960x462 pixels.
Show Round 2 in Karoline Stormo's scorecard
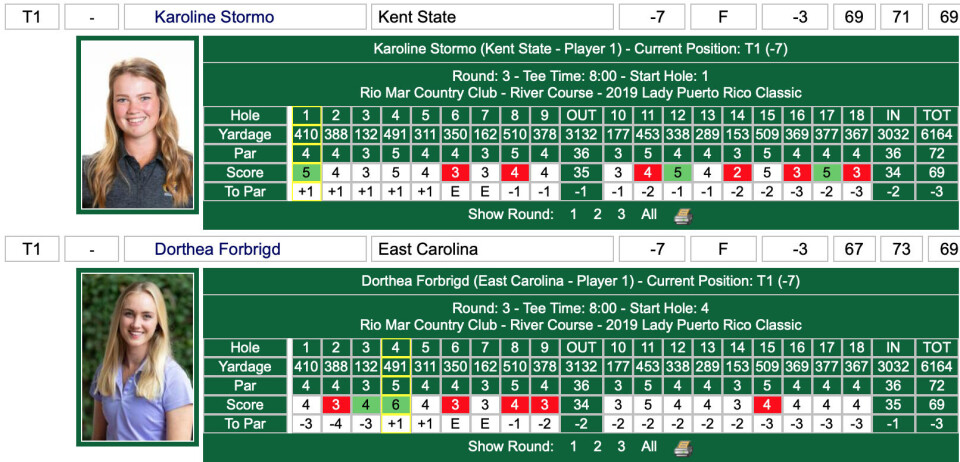pyautogui.click(x=597, y=215)
